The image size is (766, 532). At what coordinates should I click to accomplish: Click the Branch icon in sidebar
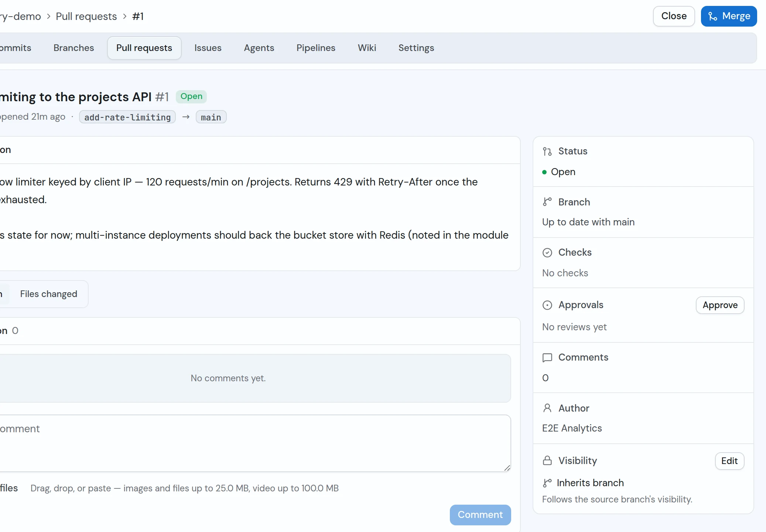click(547, 202)
